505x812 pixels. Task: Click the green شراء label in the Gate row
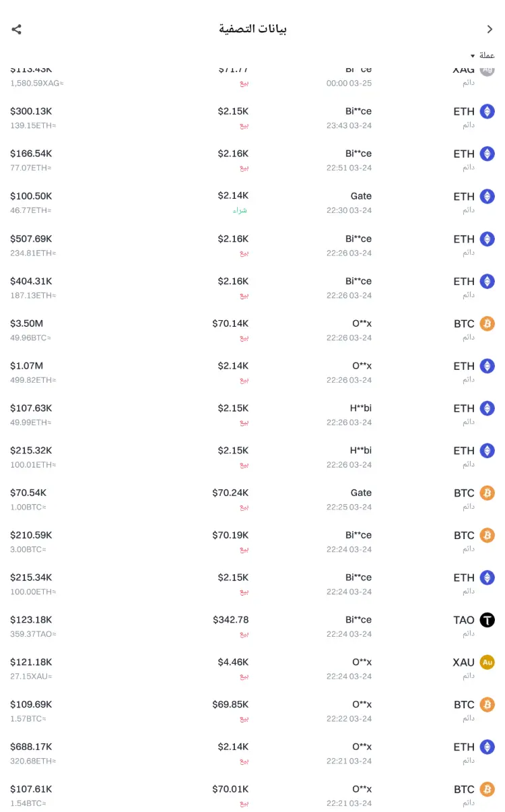tap(240, 210)
